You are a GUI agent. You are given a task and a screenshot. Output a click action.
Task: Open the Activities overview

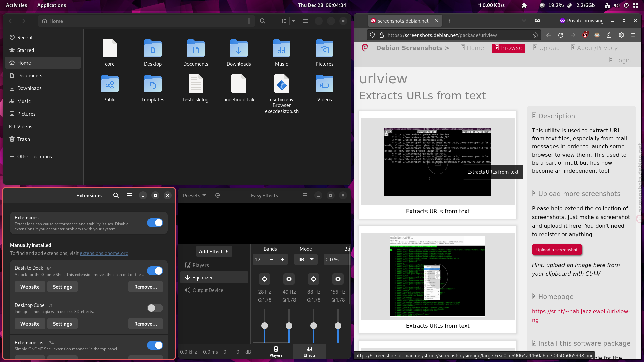[x=16, y=5]
